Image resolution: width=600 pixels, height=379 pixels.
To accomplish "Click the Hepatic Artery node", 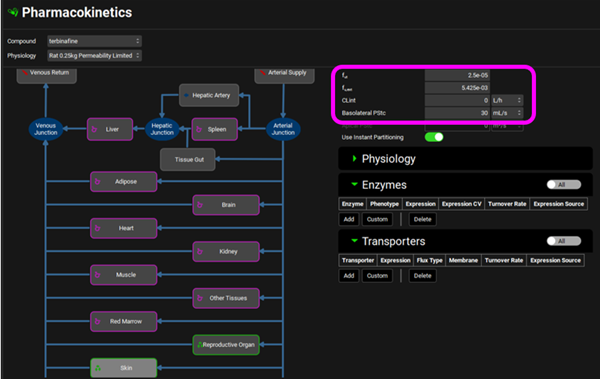I will [209, 95].
